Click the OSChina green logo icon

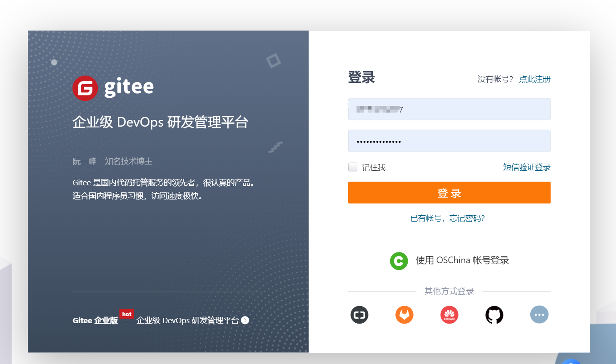pos(399,261)
